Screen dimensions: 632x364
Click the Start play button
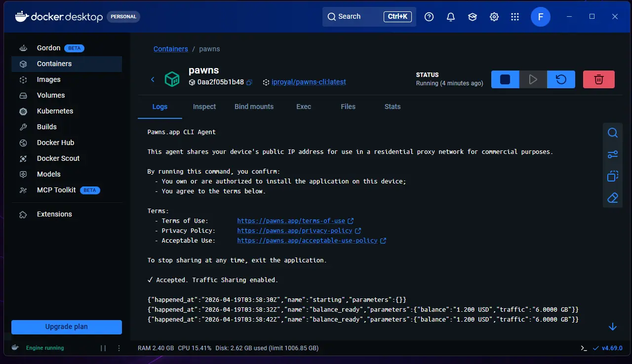533,79
